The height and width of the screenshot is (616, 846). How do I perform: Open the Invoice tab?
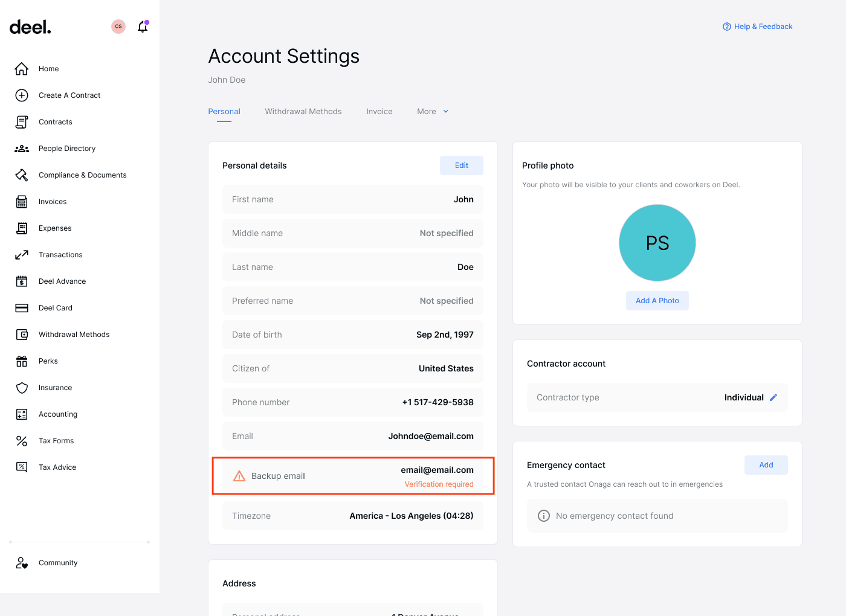point(379,111)
